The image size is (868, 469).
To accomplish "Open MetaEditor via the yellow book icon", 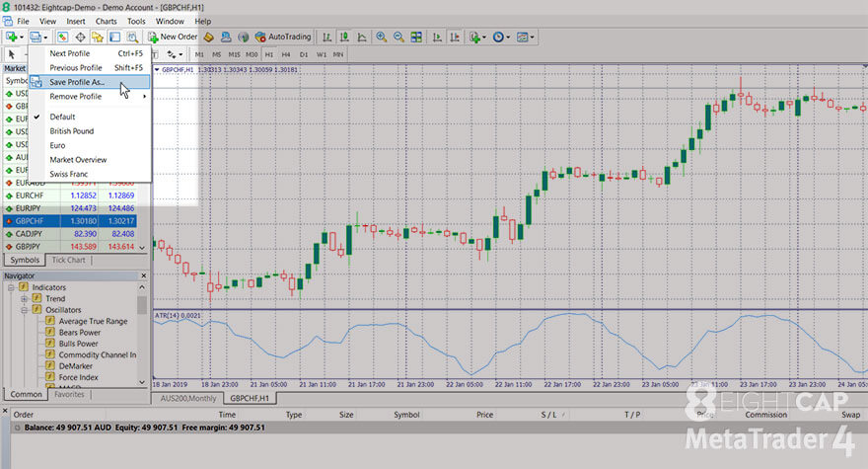I will tap(209, 38).
